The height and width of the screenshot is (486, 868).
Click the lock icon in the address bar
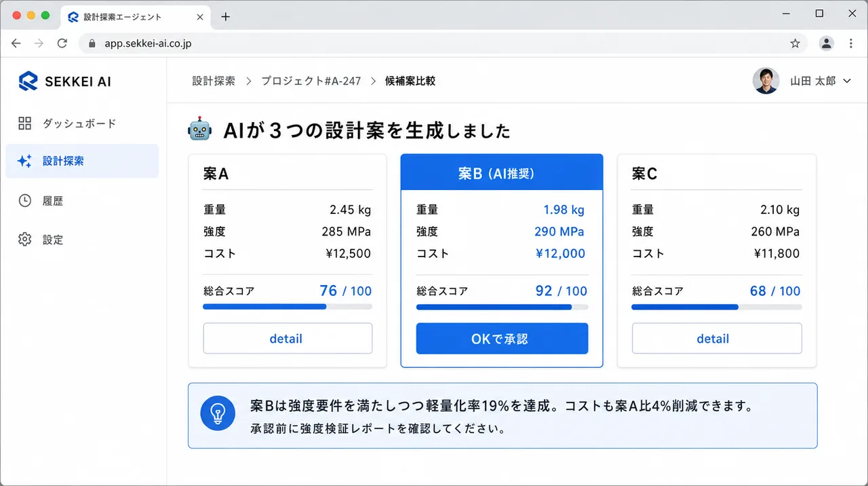click(x=93, y=43)
